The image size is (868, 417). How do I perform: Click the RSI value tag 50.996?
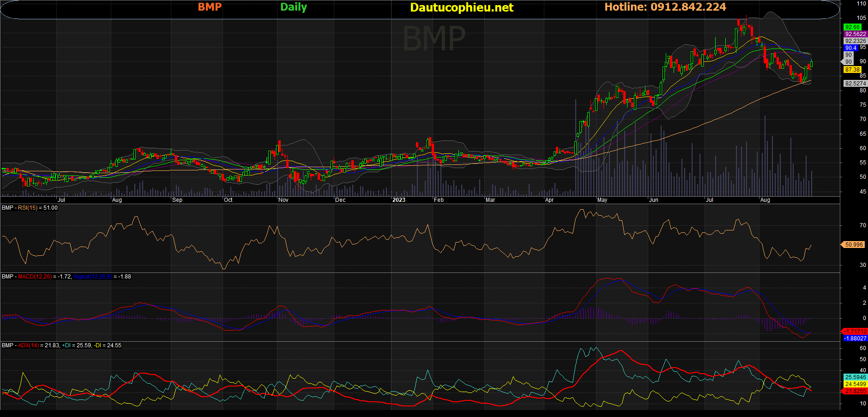tap(854, 245)
